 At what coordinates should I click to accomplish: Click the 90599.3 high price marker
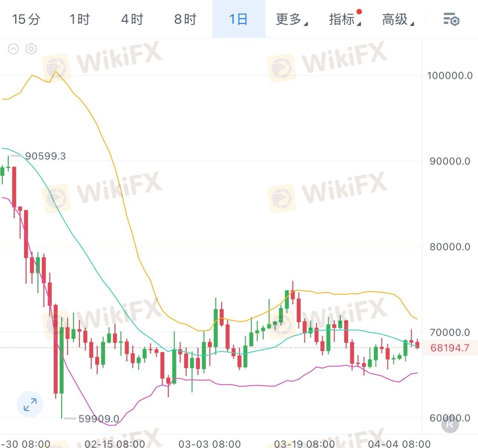[45, 156]
